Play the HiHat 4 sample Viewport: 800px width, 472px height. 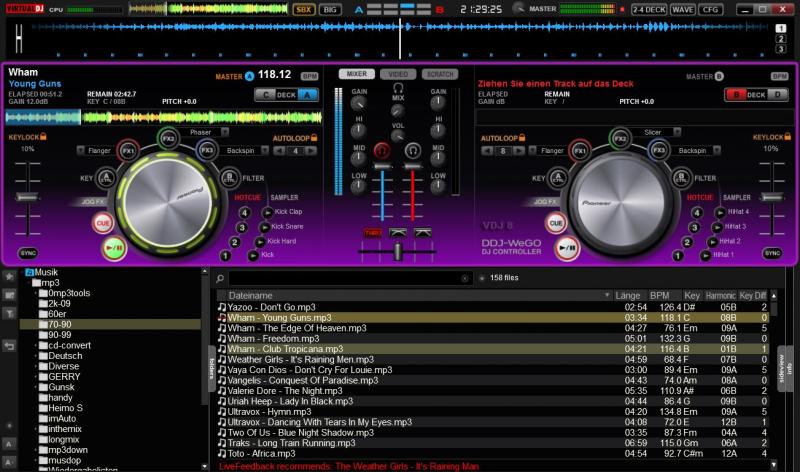pyautogui.click(x=720, y=212)
